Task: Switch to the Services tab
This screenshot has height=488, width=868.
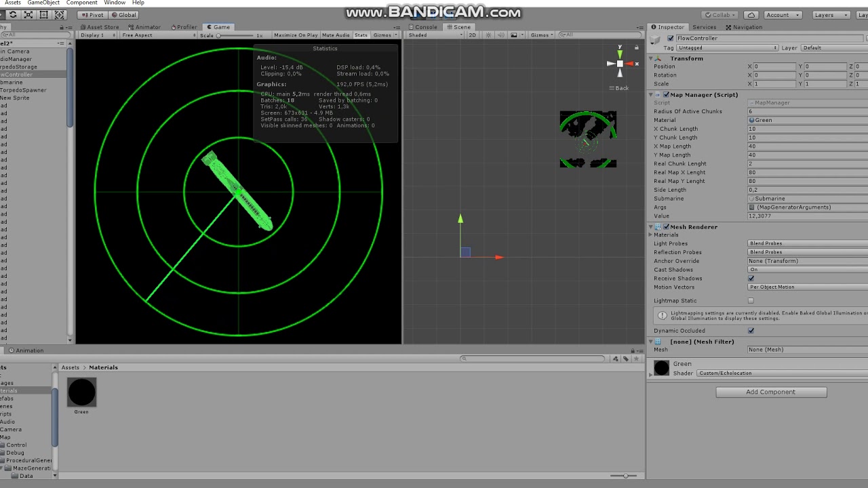Action: pos(704,27)
